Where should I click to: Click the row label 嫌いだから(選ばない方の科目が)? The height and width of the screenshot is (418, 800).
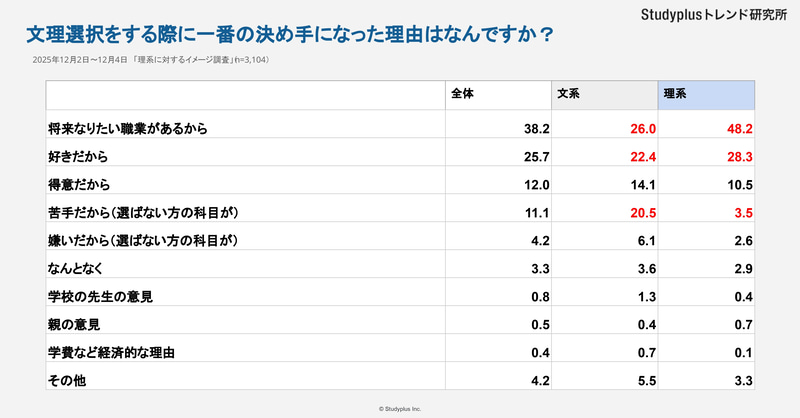pos(143,240)
